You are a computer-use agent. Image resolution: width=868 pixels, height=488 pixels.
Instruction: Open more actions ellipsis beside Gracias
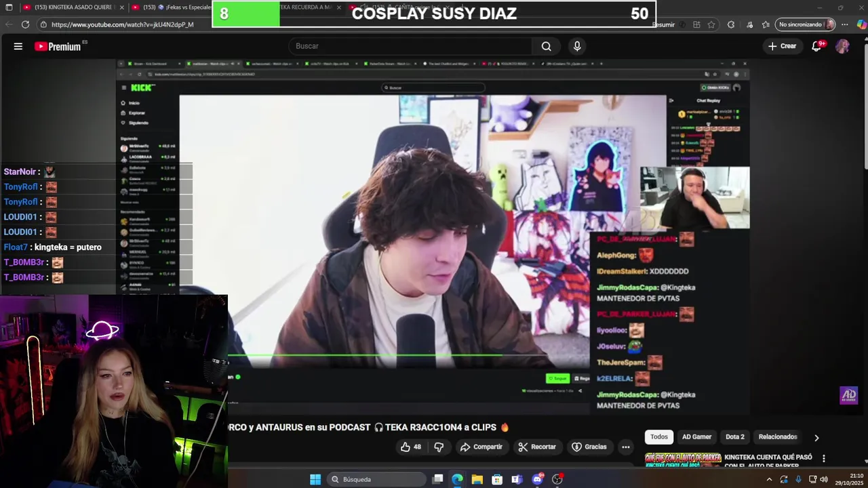(x=626, y=447)
